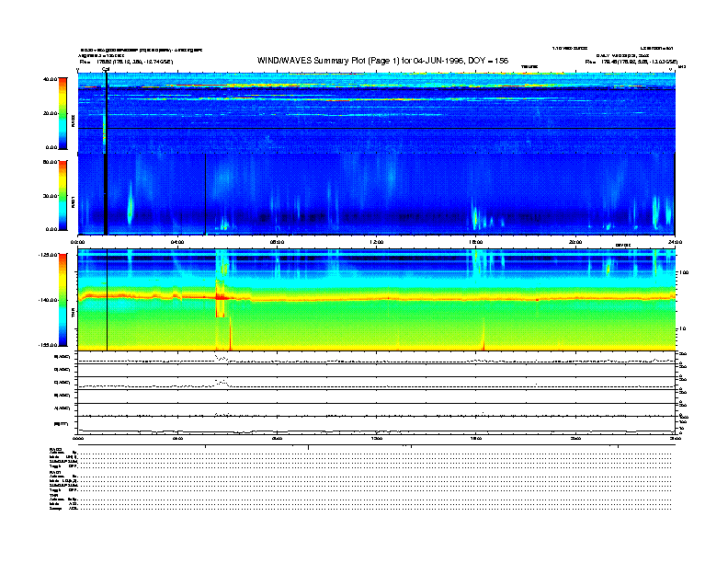
Task: Click the RAD2 spectrogram panel
Action: point(376,113)
